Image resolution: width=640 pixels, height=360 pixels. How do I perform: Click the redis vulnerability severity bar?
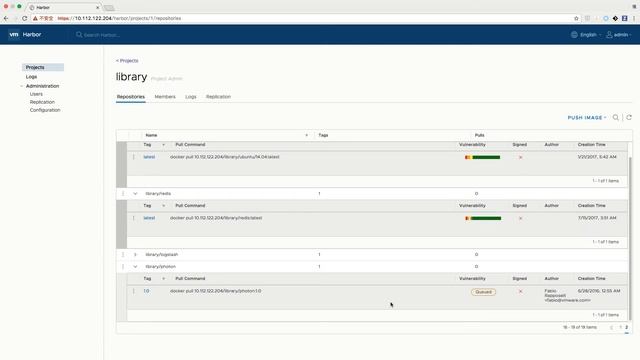(x=483, y=218)
